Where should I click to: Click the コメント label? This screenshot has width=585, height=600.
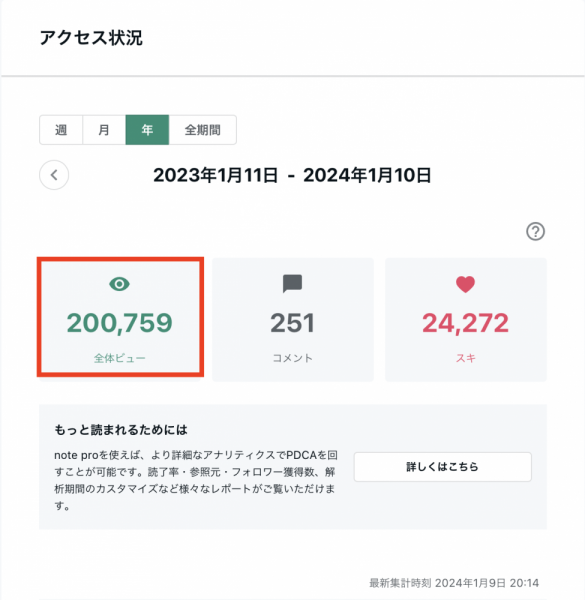293,358
